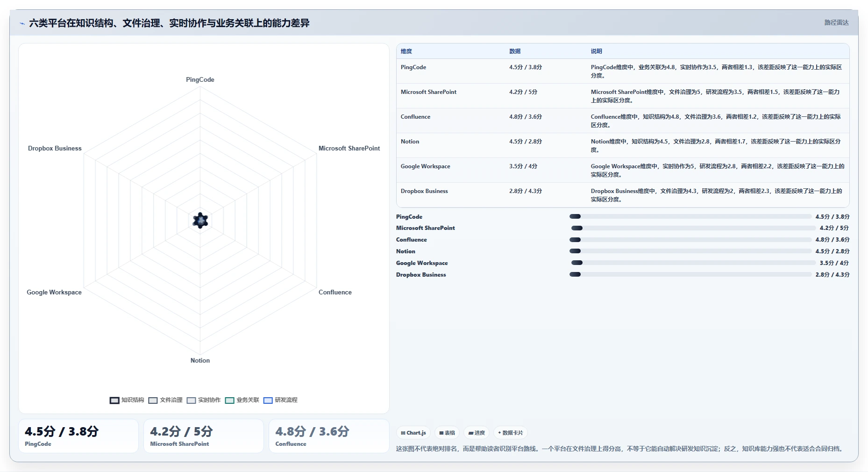Click the Confluence progress bar

click(690, 240)
